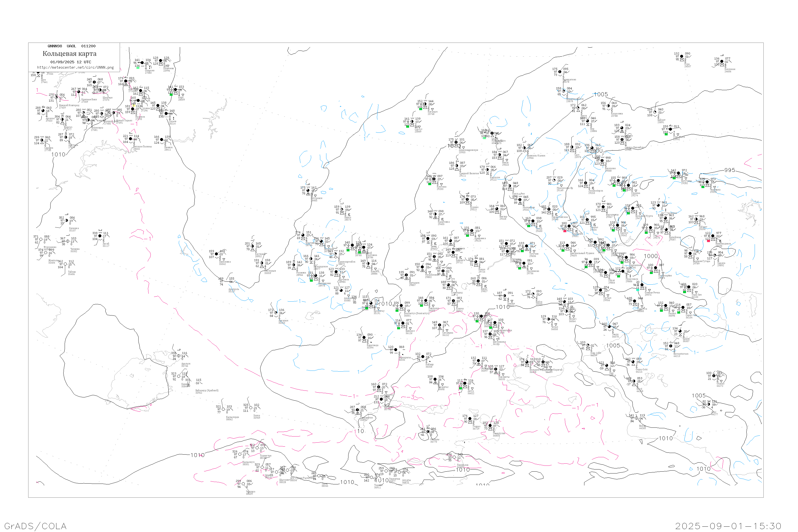Viewport: 798px width, 532px height.
Task: Open the meteocenter.net UNNN.png URL
Action: click(x=75, y=68)
